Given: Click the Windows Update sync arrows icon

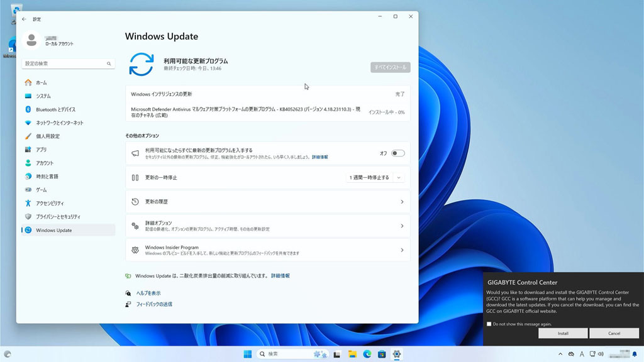Looking at the screenshot, I should click(141, 64).
